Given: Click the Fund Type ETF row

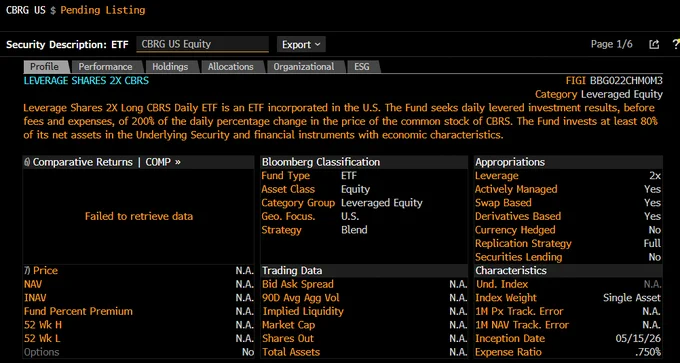Looking at the screenshot, I should pos(364,176).
